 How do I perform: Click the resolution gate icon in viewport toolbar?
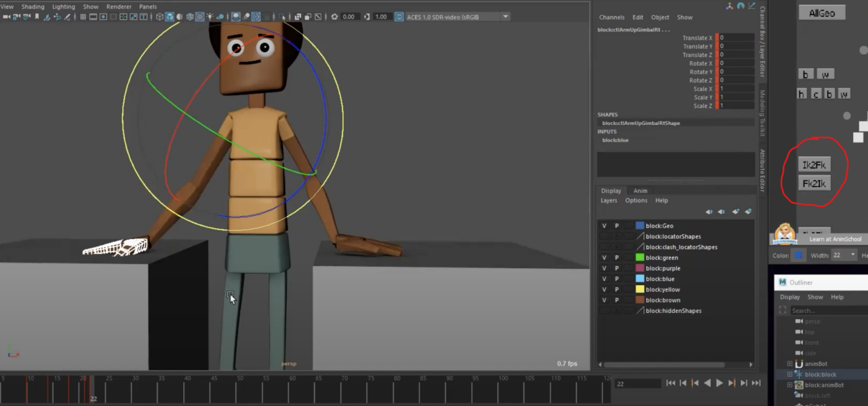click(x=103, y=17)
